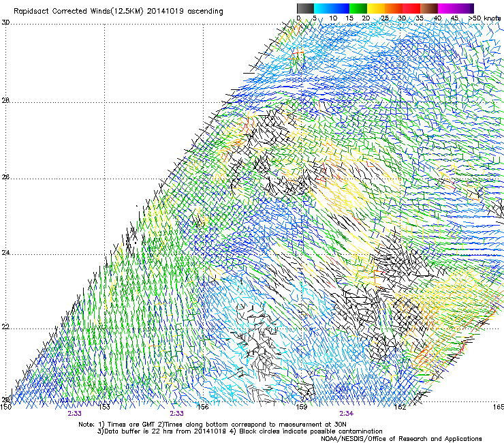
Task: Click the red 30-35 knots legend swatch
Action: point(411,8)
